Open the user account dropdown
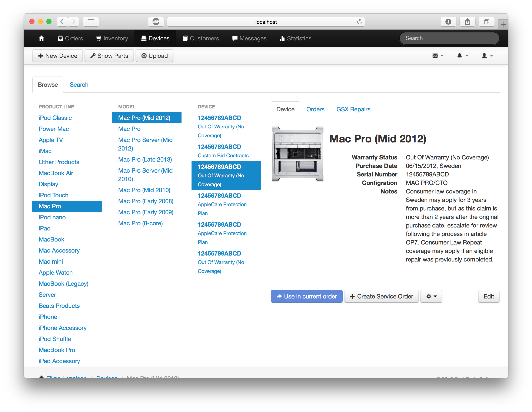Screen dimensions: 532x412 (x=487, y=56)
